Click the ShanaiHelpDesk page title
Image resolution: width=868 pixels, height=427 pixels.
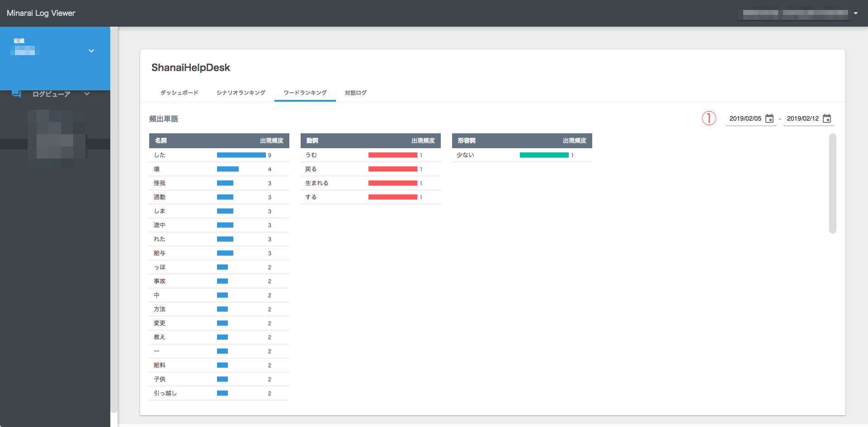(x=191, y=68)
